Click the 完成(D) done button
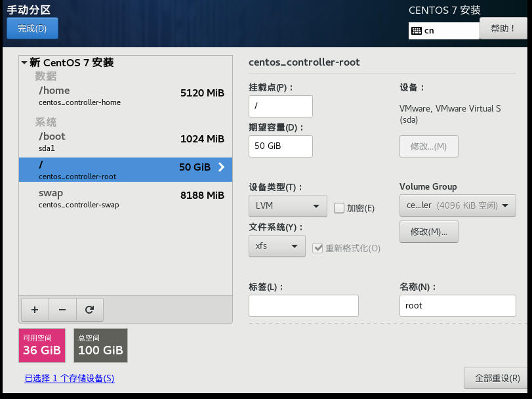This screenshot has height=399, width=532. tap(32, 28)
